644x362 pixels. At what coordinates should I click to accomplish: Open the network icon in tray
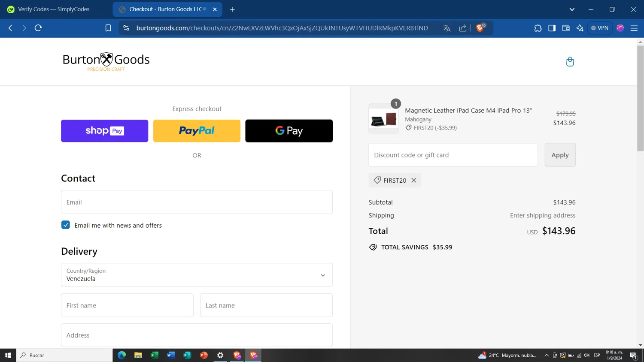point(579,355)
